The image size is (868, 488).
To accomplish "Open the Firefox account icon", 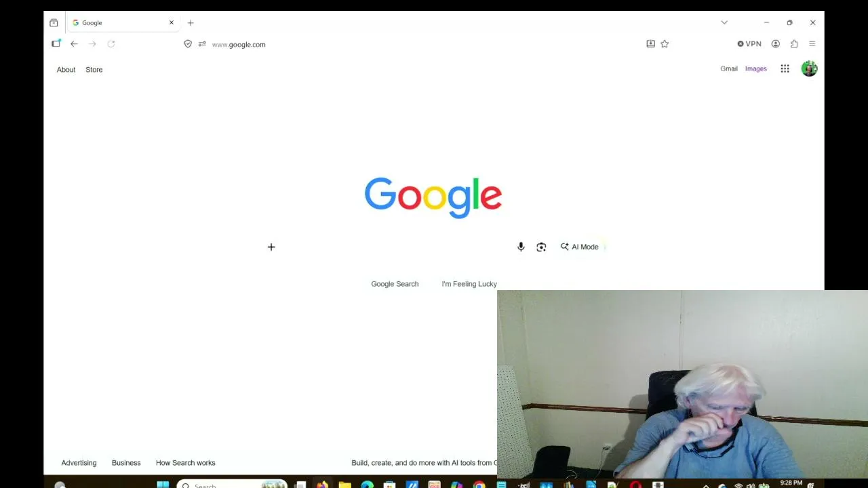I will pos(775,43).
